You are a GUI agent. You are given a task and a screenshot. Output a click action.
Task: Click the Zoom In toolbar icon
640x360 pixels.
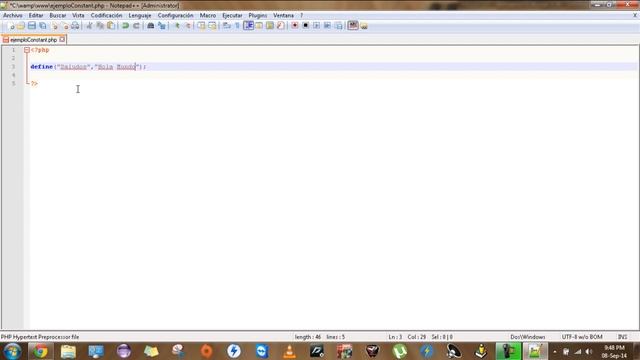point(177,26)
